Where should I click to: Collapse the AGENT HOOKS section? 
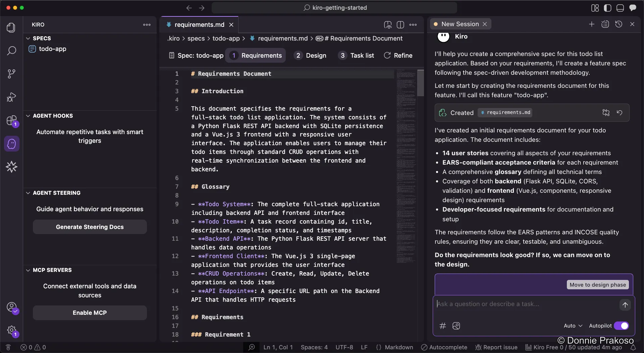tap(28, 116)
